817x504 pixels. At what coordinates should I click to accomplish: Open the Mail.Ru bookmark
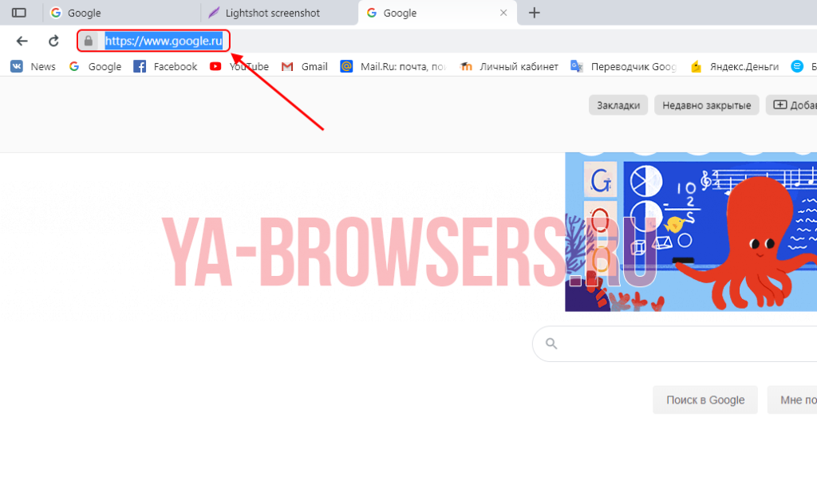coord(393,66)
